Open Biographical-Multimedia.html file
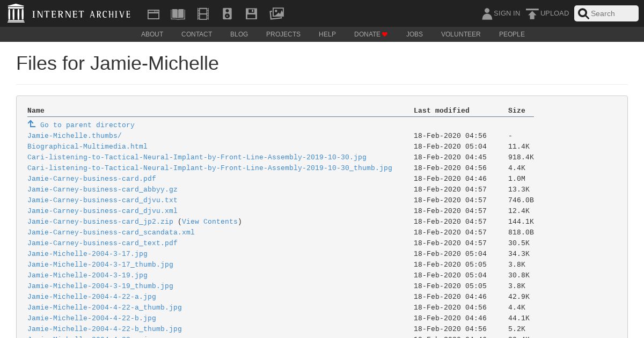Screen dimensions: 644x338 (x=87, y=146)
